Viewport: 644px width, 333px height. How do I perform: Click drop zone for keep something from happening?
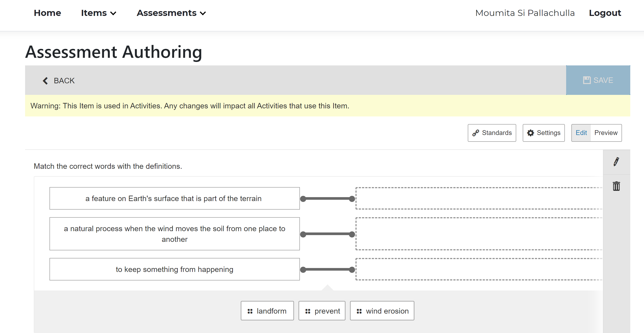[x=479, y=269]
